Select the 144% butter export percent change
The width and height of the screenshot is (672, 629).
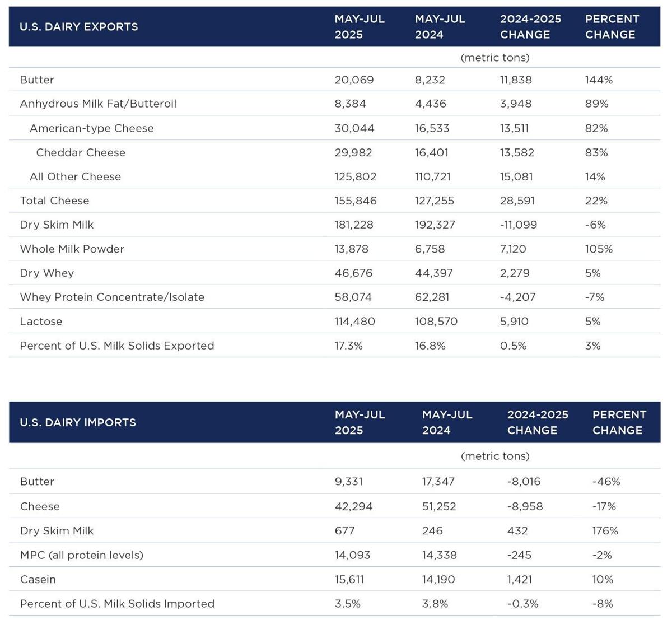[599, 80]
